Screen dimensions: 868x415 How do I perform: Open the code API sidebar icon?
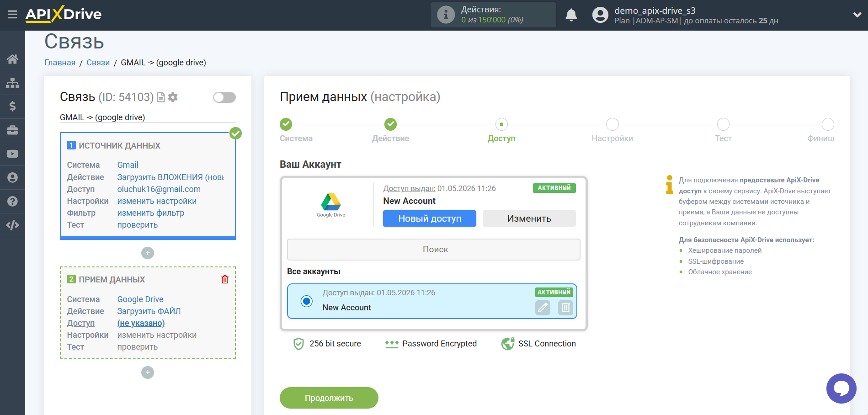click(12, 225)
